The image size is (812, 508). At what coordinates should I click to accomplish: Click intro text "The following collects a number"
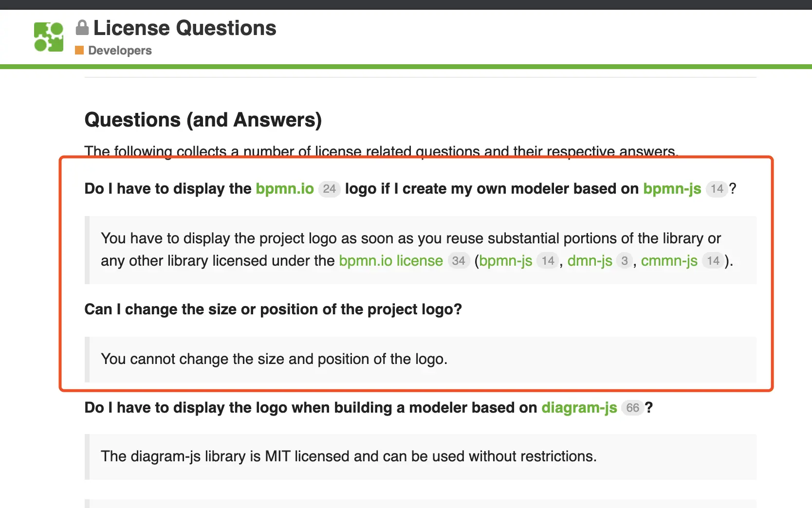381,151
